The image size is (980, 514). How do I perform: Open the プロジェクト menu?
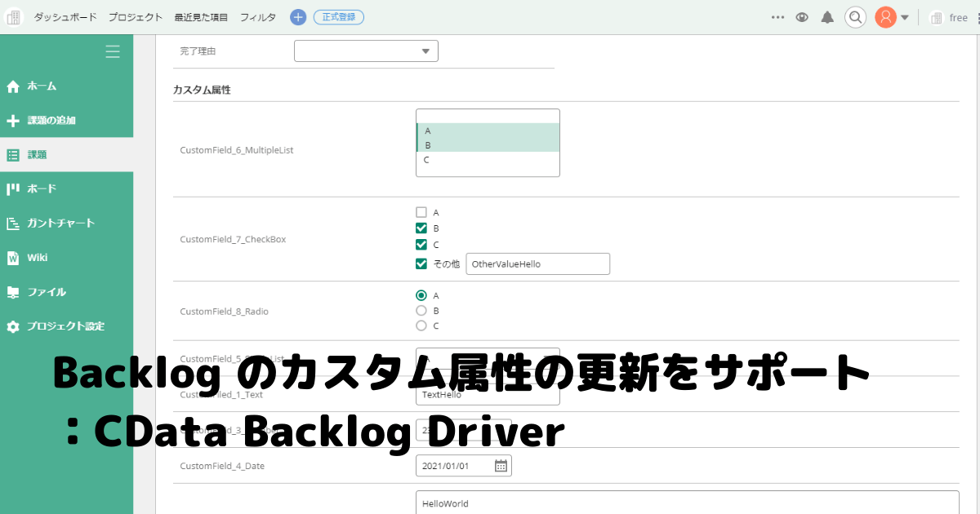[136, 17]
